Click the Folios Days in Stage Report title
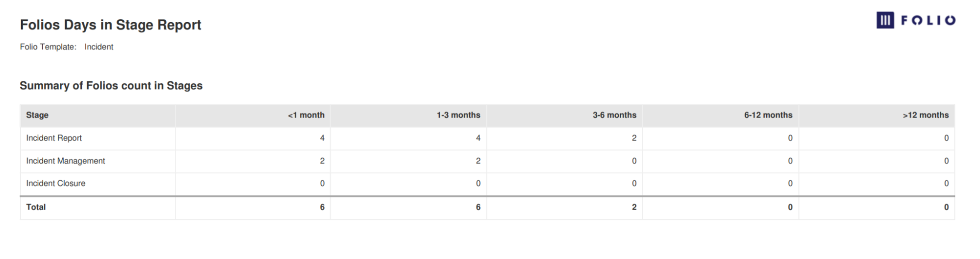 point(110,25)
